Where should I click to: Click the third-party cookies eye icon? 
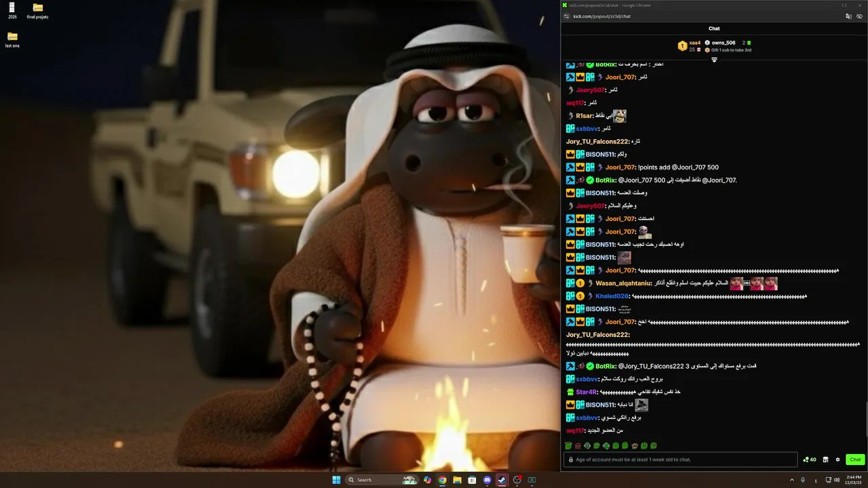click(x=859, y=16)
